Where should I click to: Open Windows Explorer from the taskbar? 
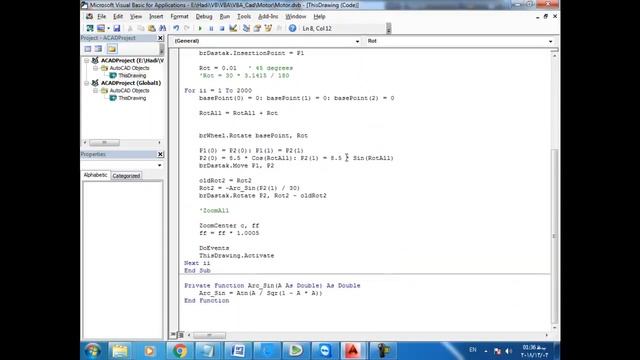coord(120,351)
